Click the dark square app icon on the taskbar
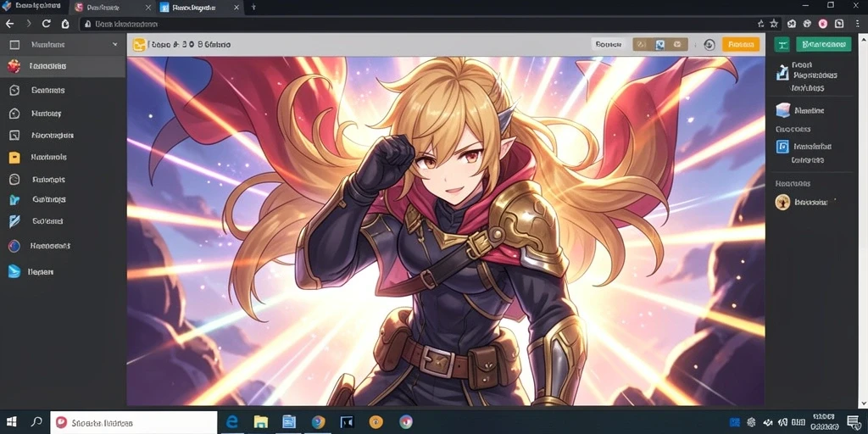Viewport: 868px width, 434px height. 347,422
